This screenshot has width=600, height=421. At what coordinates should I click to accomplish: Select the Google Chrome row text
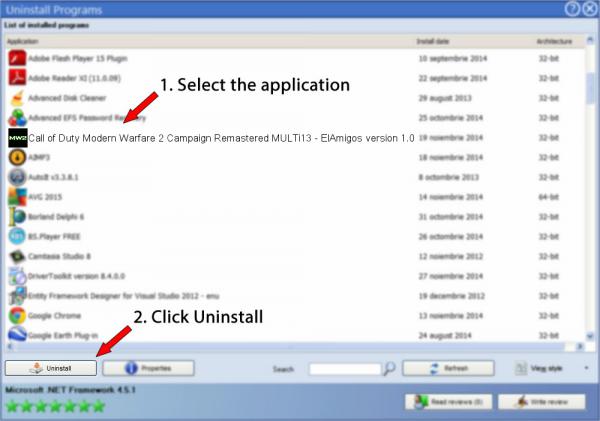54,316
